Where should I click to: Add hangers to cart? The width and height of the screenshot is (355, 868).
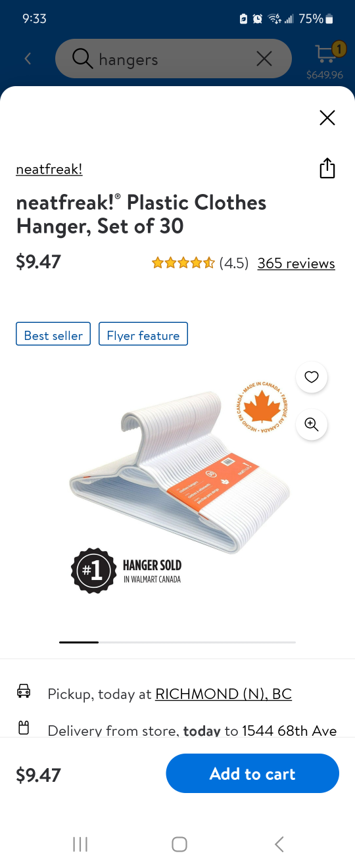[252, 773]
